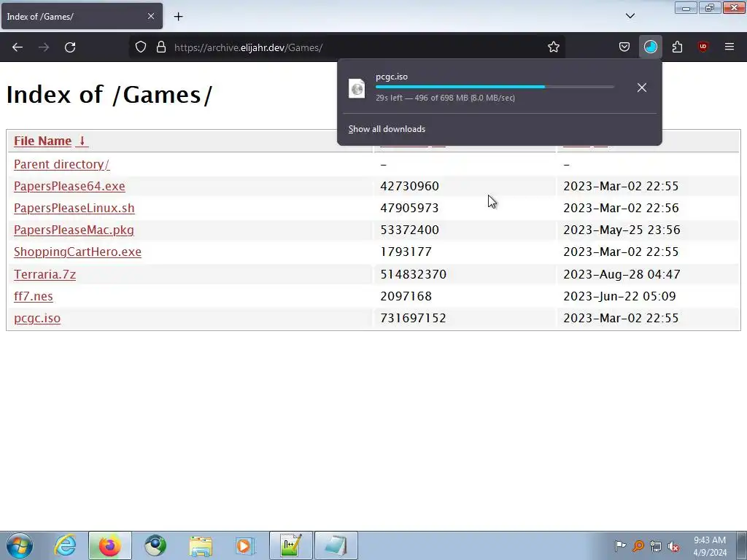Viewport: 747px width, 560px height.
Task: Download PapersPleaseMac.pkg
Action: tap(74, 230)
